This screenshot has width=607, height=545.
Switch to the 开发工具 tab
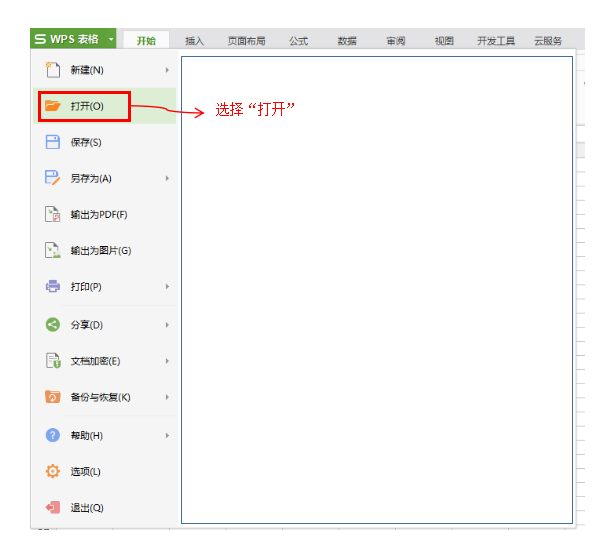496,40
